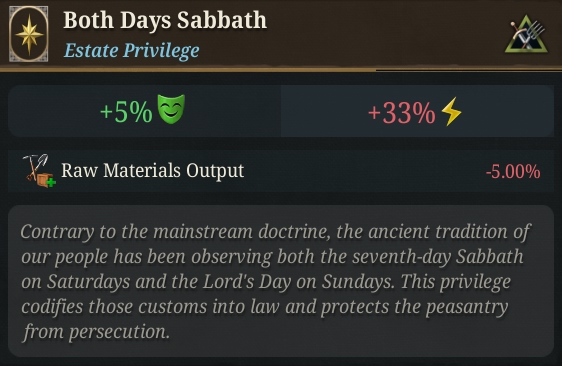
Task: Click the right estate power effect panel
Action: point(417,111)
